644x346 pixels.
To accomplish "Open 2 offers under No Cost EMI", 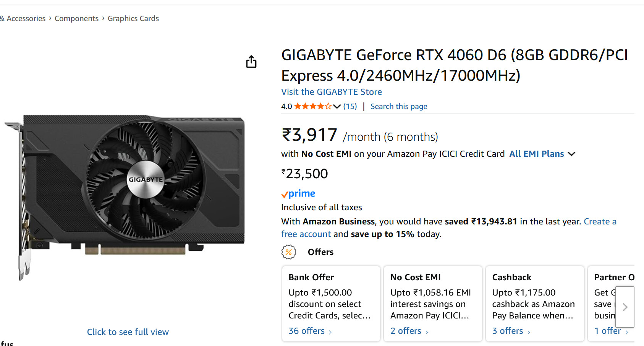I will click(x=409, y=331).
